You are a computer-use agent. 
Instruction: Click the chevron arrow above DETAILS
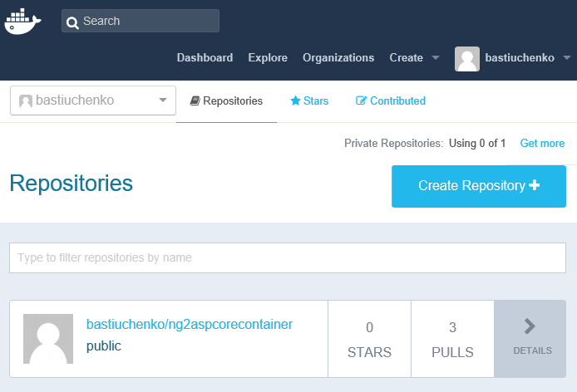[x=530, y=326]
